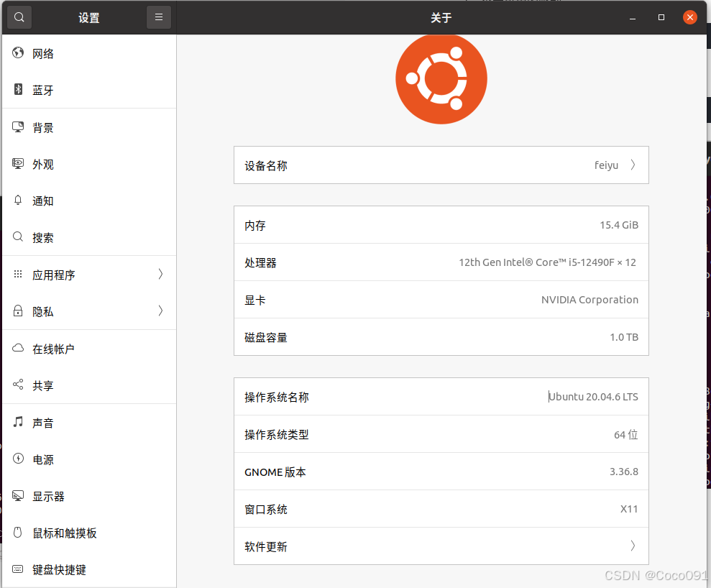Click the GNOME version value 3.36.8

[x=623, y=472]
